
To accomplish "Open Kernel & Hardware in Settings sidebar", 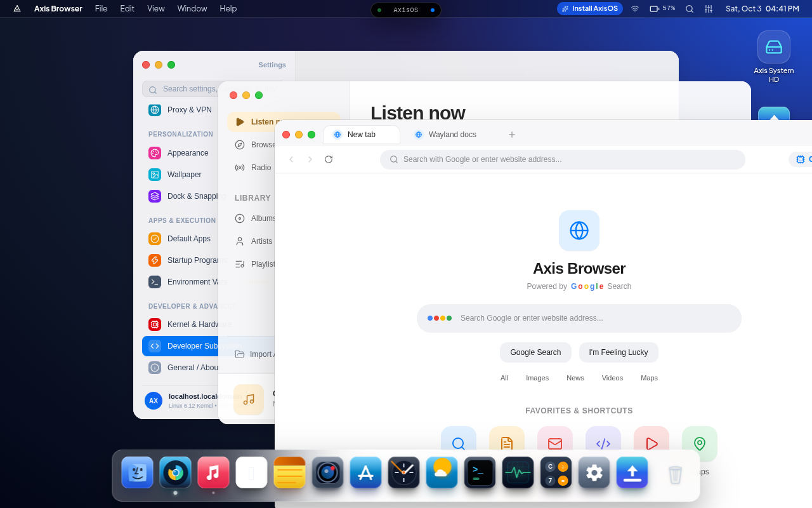I will [x=180, y=324].
